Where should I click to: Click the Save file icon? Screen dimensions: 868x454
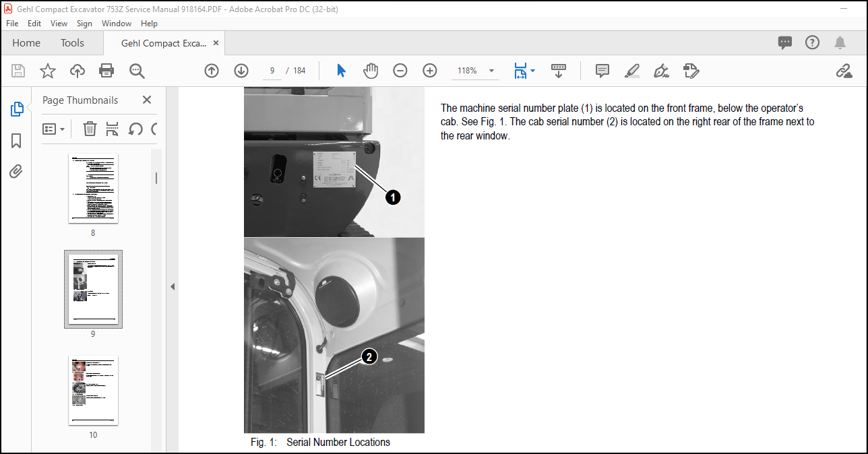point(18,71)
